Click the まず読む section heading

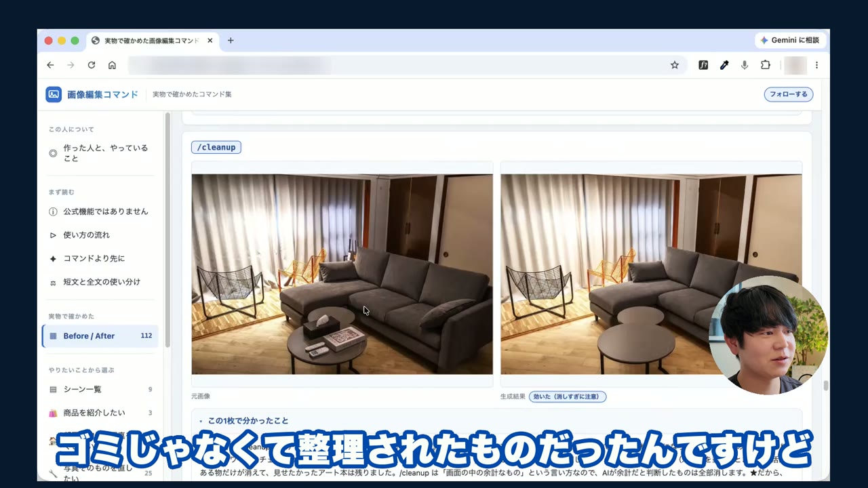point(62,192)
